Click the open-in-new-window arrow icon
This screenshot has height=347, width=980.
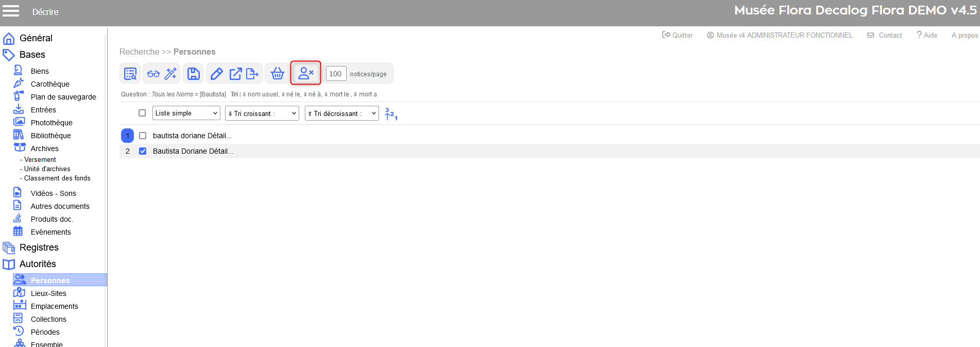pos(235,74)
